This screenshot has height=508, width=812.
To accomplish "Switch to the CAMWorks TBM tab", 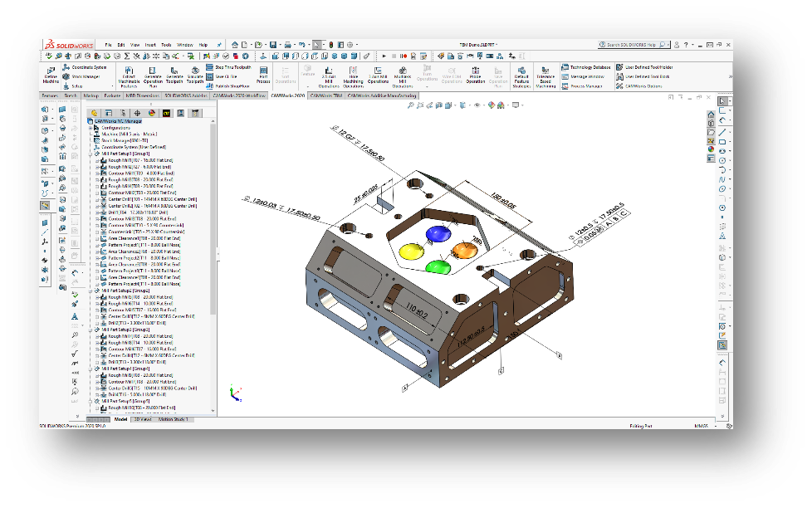I will pos(326,95).
